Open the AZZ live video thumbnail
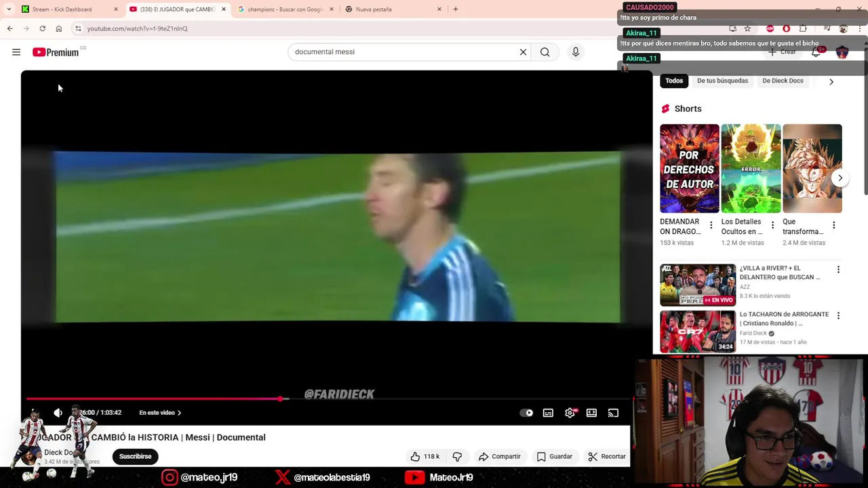The width and height of the screenshot is (868, 488). pos(698,285)
